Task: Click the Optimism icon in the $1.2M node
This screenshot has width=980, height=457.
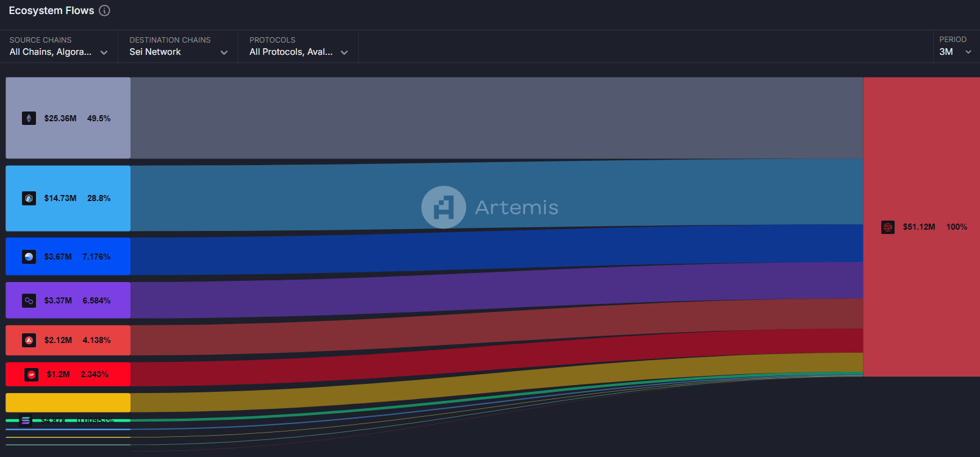Action: (31, 374)
